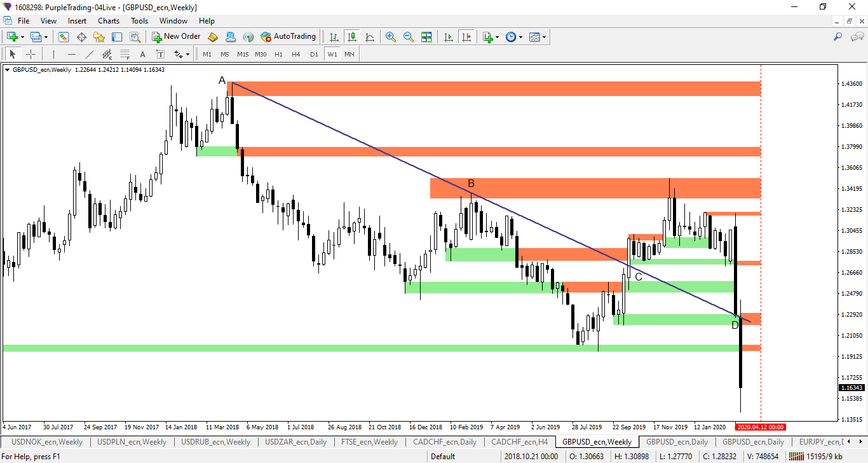
Task: Open the Indicators list icon
Action: tap(488, 37)
